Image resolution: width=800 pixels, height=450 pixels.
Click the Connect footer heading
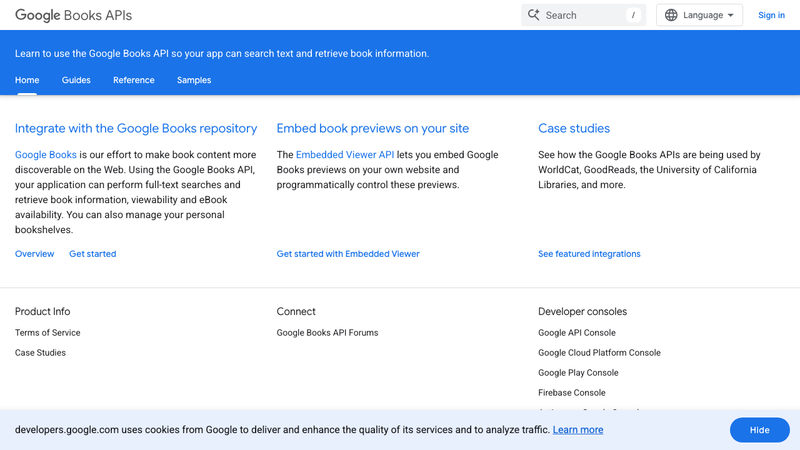point(296,311)
